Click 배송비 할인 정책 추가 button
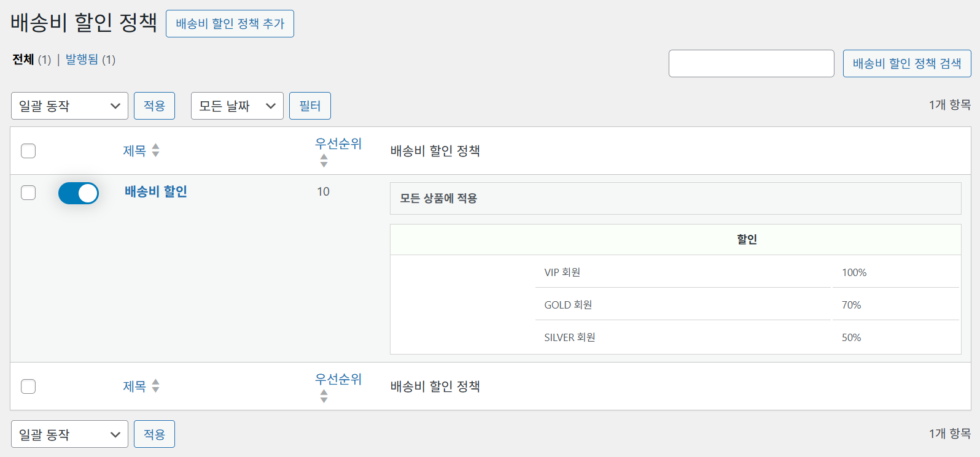The image size is (980, 457). (230, 24)
